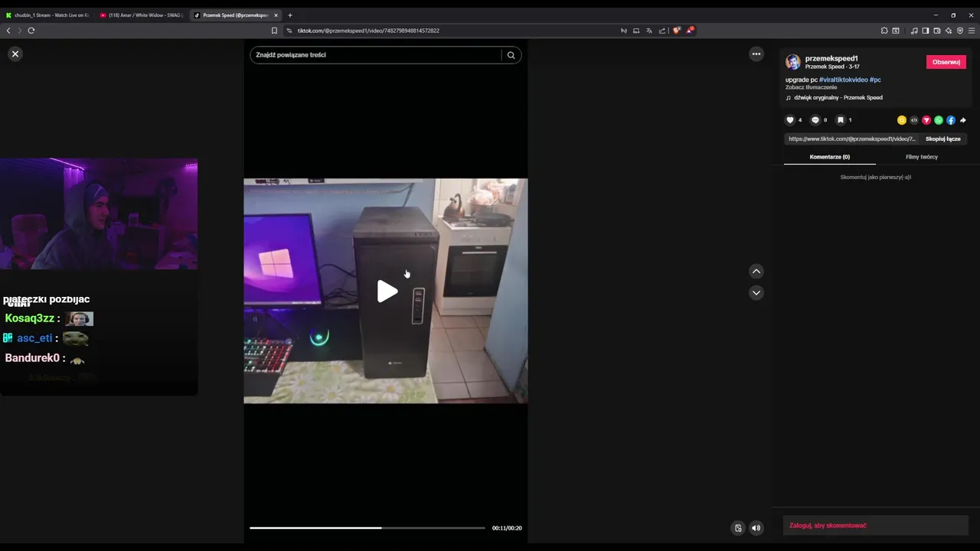Switch to the 'Amar / White Widow' browser tab
980x551 pixels.
point(142,15)
